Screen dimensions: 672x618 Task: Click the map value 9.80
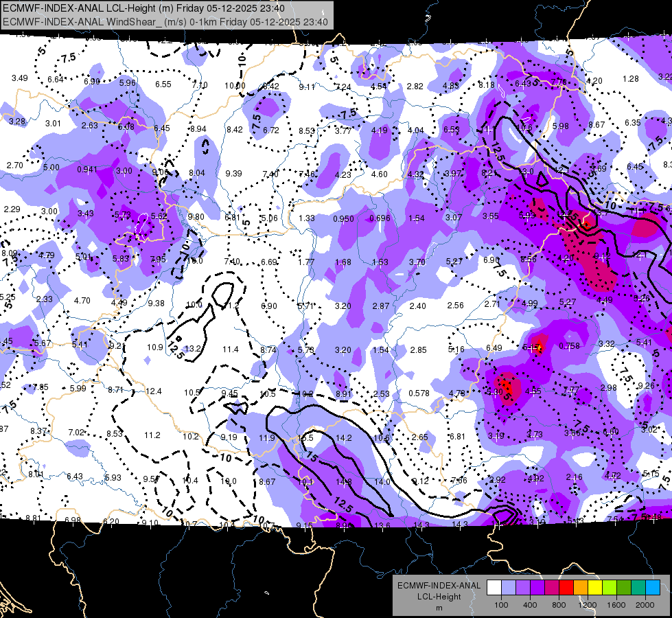coord(196,216)
